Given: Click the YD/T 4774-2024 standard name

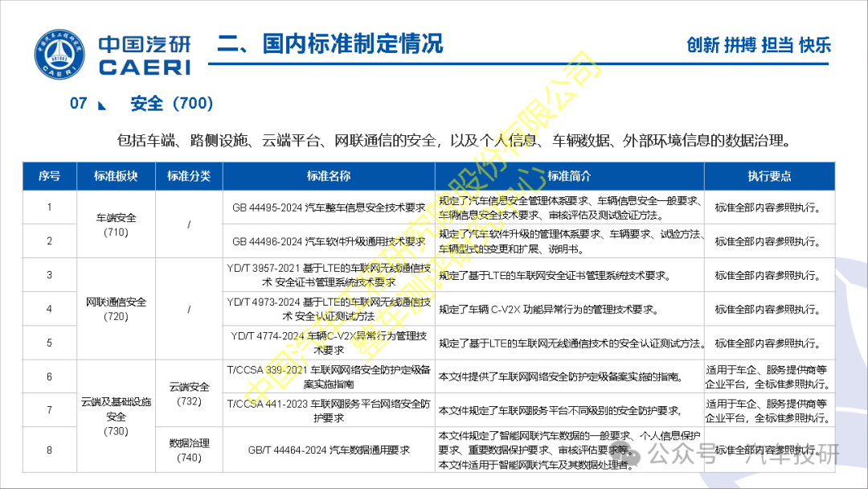Looking at the screenshot, I should (x=329, y=343).
